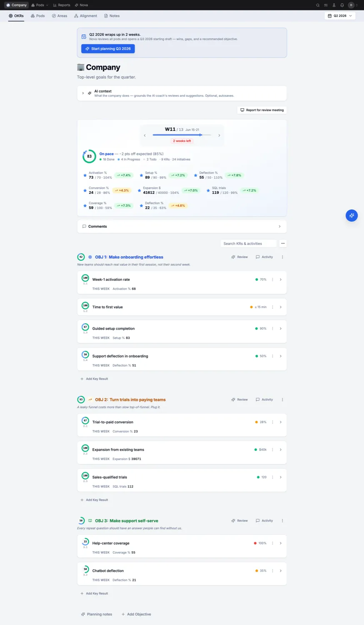Open the Pods dropdown in top bar
Viewport: 364px width, 625px height.
click(x=40, y=5)
